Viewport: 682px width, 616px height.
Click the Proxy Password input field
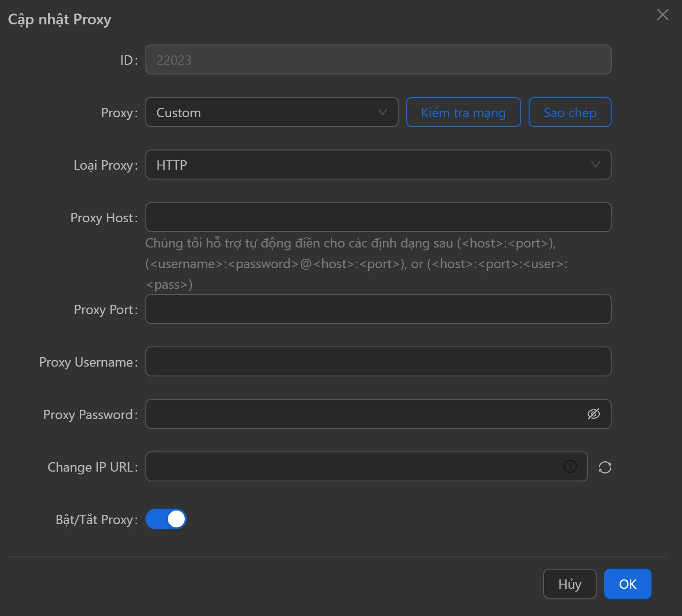(x=361, y=414)
